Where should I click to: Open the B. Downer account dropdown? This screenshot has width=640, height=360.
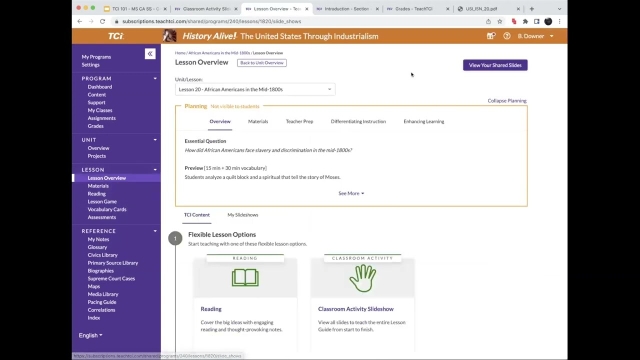pyautogui.click(x=536, y=36)
